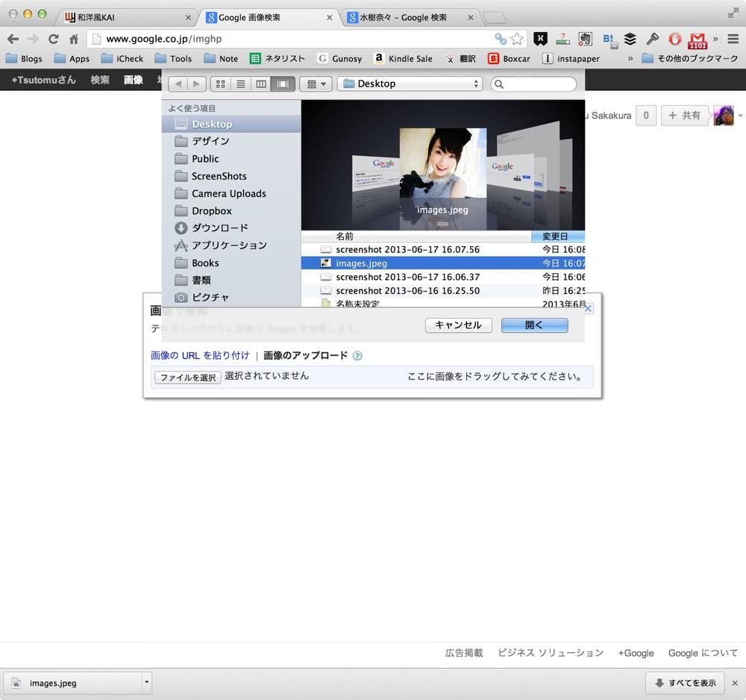Viewport: 746px width, 700px height.
Task: Open the Gmail extension icon
Action: 697,40
